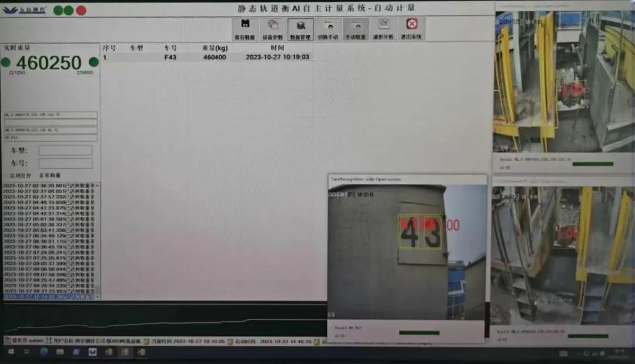Click the 重量(kg) column header
Viewport: 635px width, 364px height.
coord(215,48)
